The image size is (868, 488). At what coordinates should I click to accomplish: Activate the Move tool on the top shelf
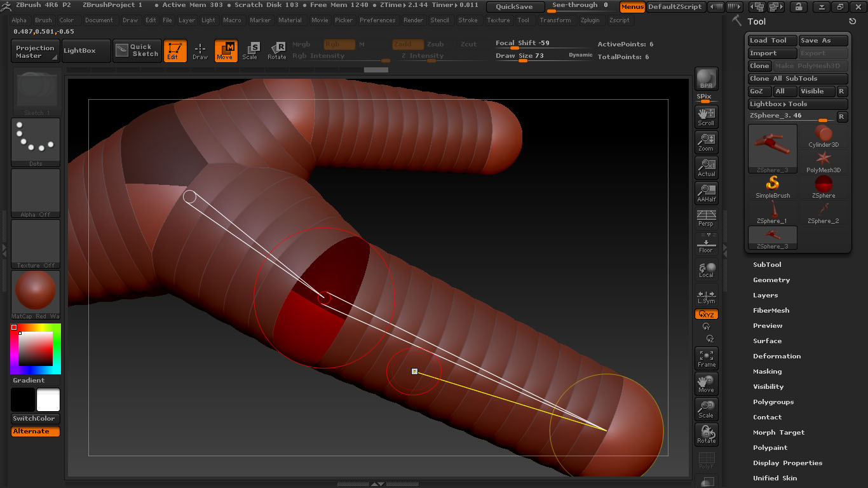point(226,51)
